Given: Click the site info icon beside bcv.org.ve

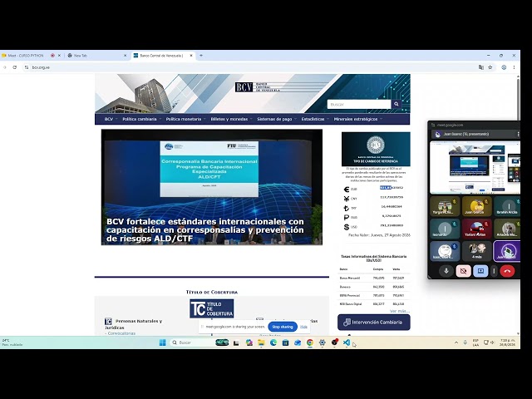Looking at the screenshot, I should coord(27,67).
